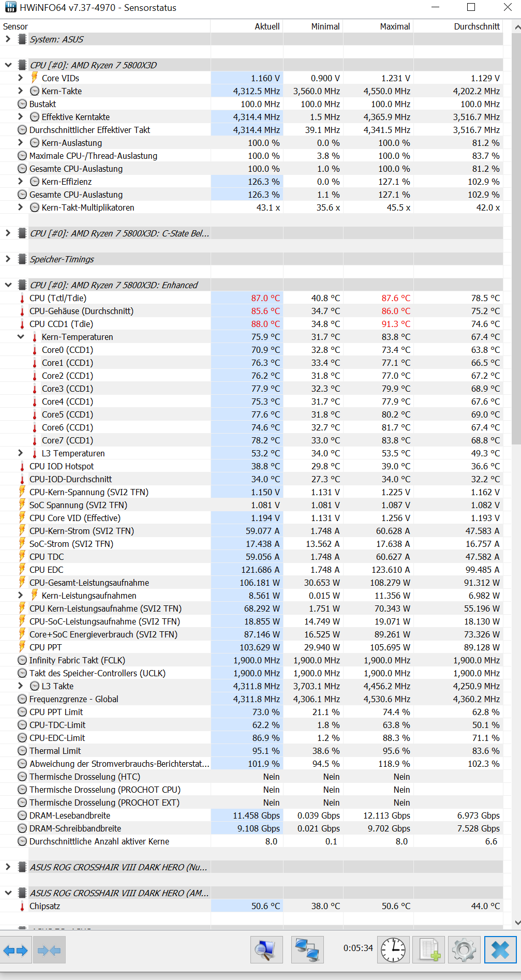Open the sensor search monitor icon
The image size is (521, 980).
(266, 950)
